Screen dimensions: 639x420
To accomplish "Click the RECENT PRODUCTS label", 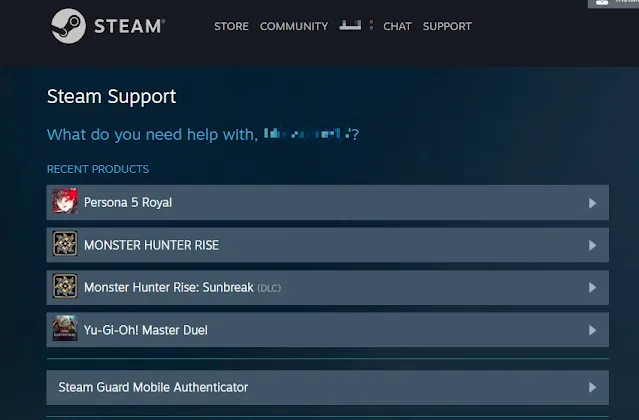I will pos(98,169).
